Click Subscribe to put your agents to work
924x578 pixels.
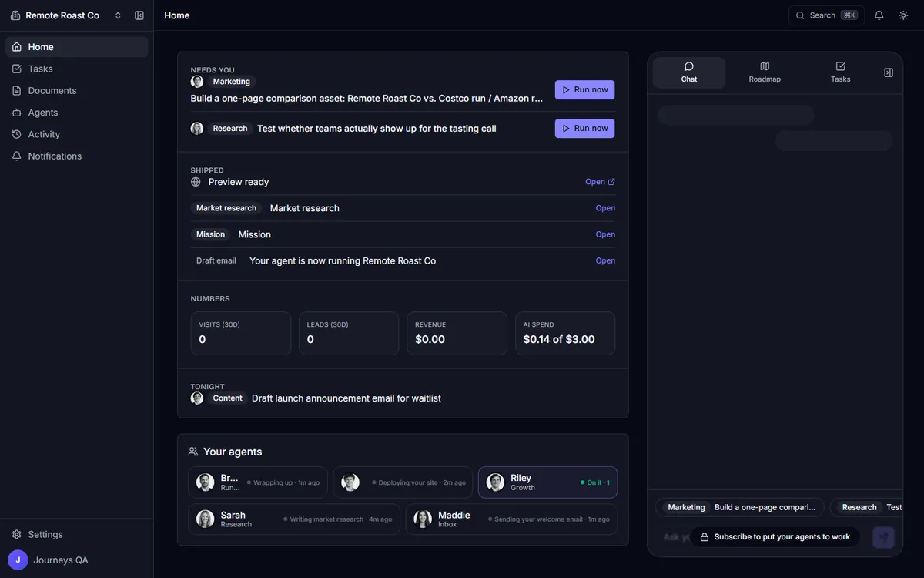tap(775, 537)
